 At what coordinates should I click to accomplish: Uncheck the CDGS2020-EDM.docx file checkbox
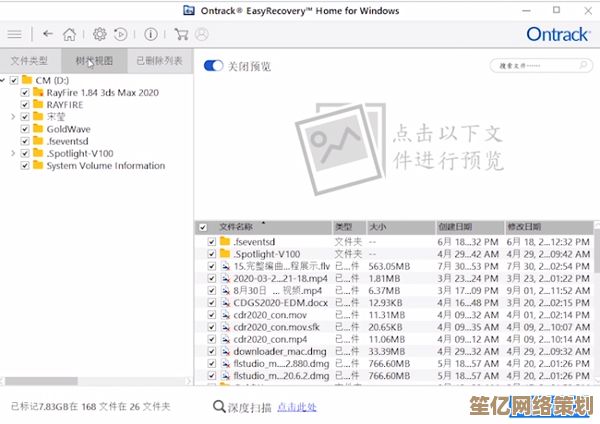tap(211, 302)
